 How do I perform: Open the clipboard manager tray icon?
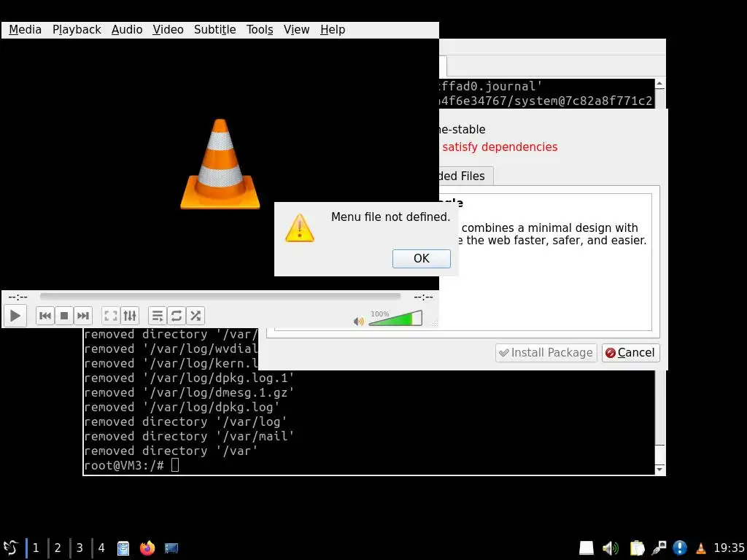(x=637, y=548)
